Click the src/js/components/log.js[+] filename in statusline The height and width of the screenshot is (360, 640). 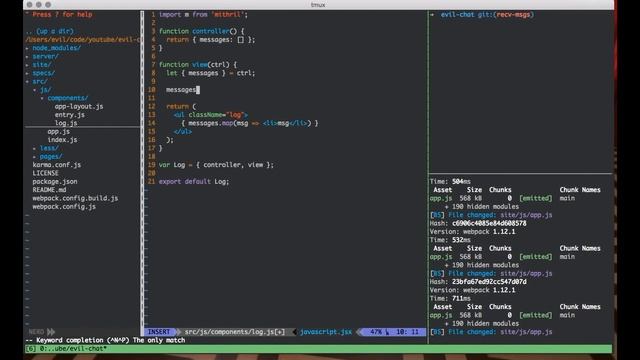pyautogui.click(x=235, y=332)
